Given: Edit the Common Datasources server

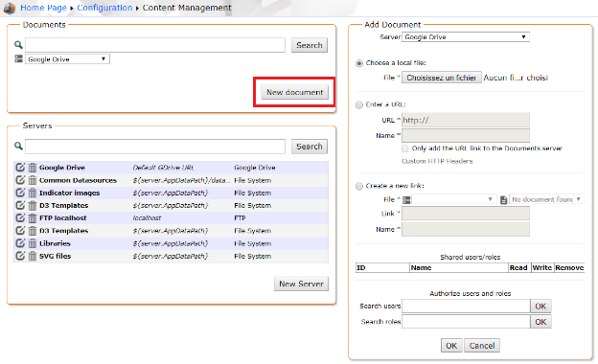Looking at the screenshot, I should [20, 180].
